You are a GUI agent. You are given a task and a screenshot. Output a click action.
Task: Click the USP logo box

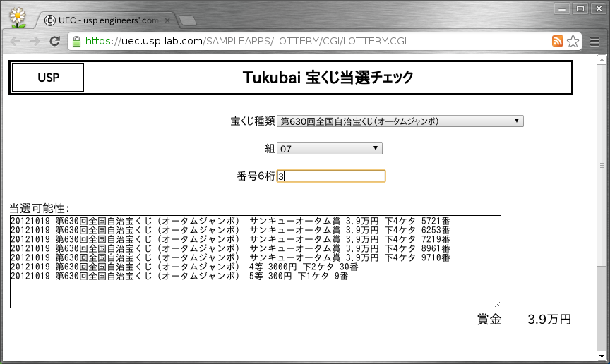[48, 78]
